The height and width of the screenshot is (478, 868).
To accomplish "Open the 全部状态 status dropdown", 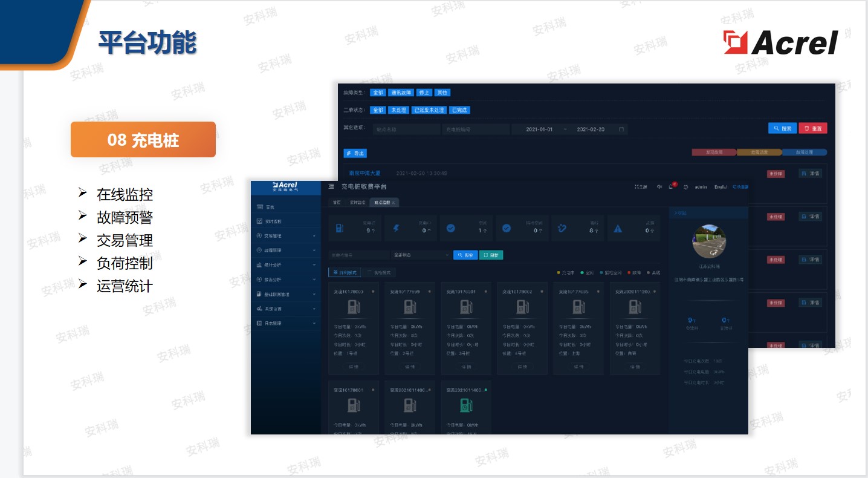I will [x=420, y=255].
